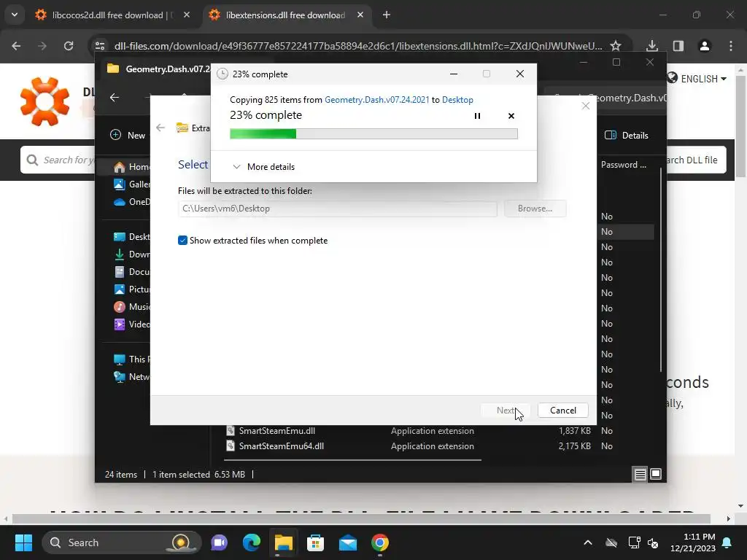747x560 pixels.
Task: Open File Explorer from taskbar
Action: pos(284,542)
